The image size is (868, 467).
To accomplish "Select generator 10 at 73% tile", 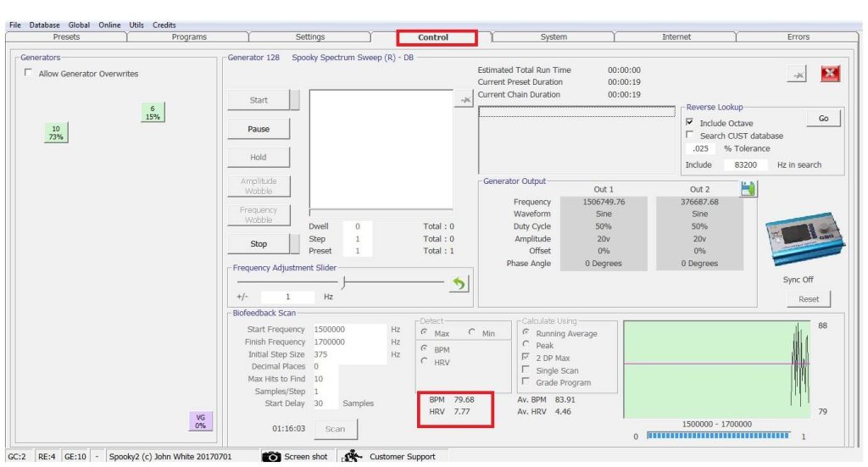I will [56, 132].
